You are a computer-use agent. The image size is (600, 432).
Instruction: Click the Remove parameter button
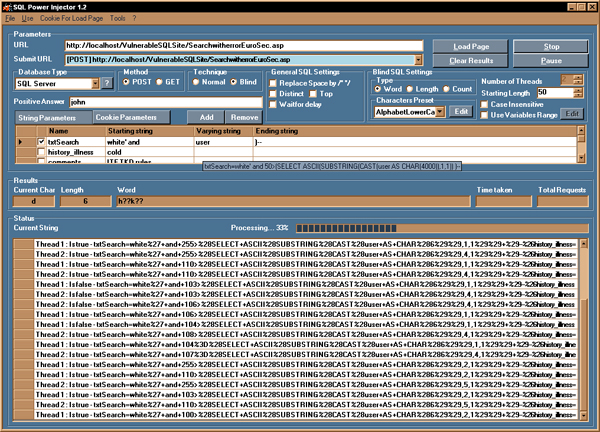pos(244,117)
